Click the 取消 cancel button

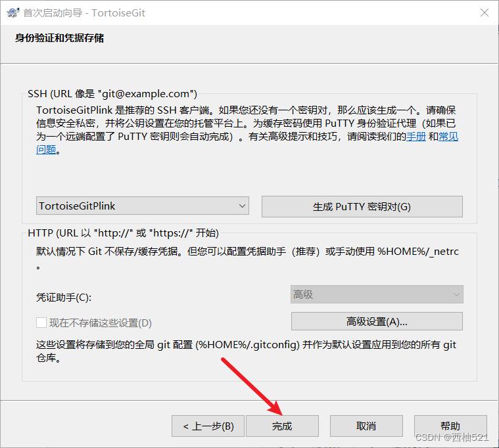pyautogui.click(x=366, y=426)
